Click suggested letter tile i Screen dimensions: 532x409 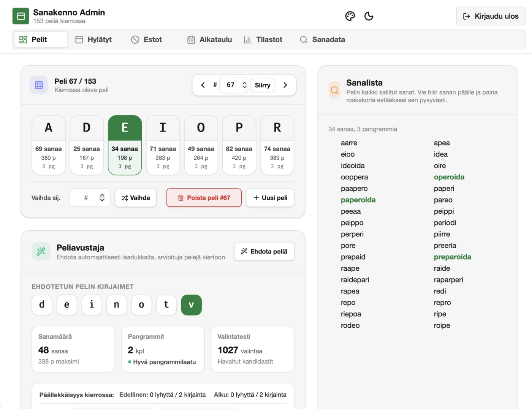92,305
